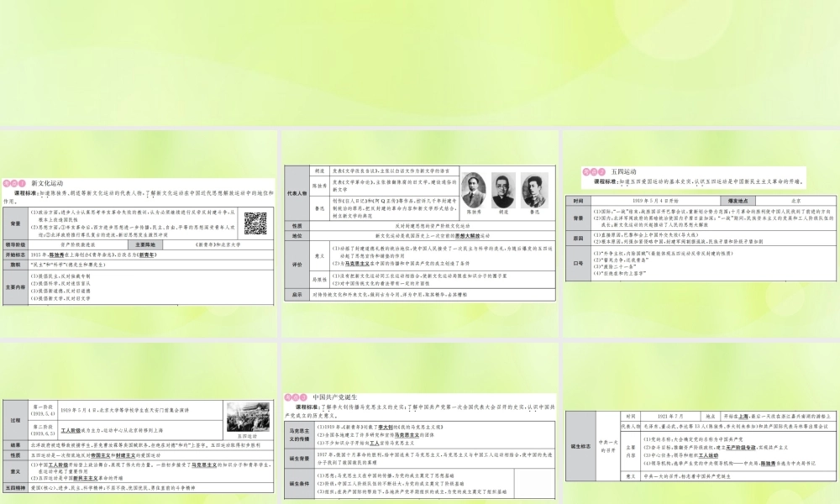Image resolution: width=840 pixels, height=504 pixels.
Task: Click the QR code in 新文化运动 slide
Action: coord(255,223)
